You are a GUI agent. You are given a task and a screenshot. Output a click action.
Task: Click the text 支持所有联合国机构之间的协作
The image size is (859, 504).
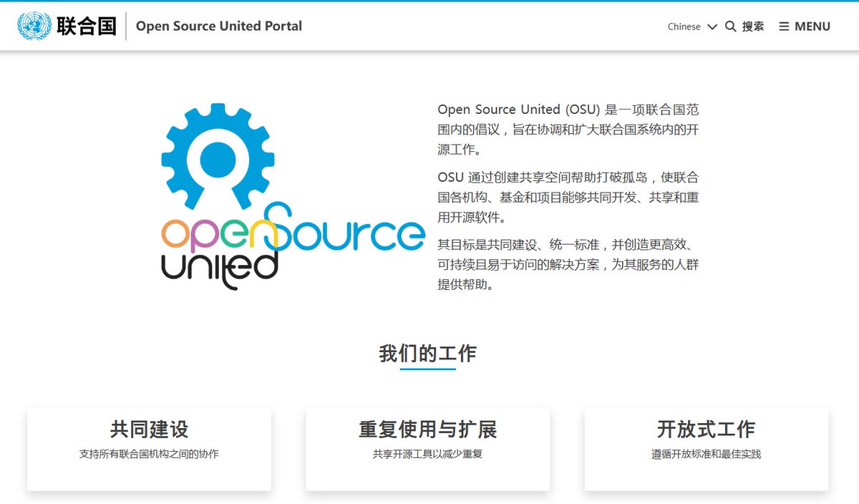(x=149, y=454)
